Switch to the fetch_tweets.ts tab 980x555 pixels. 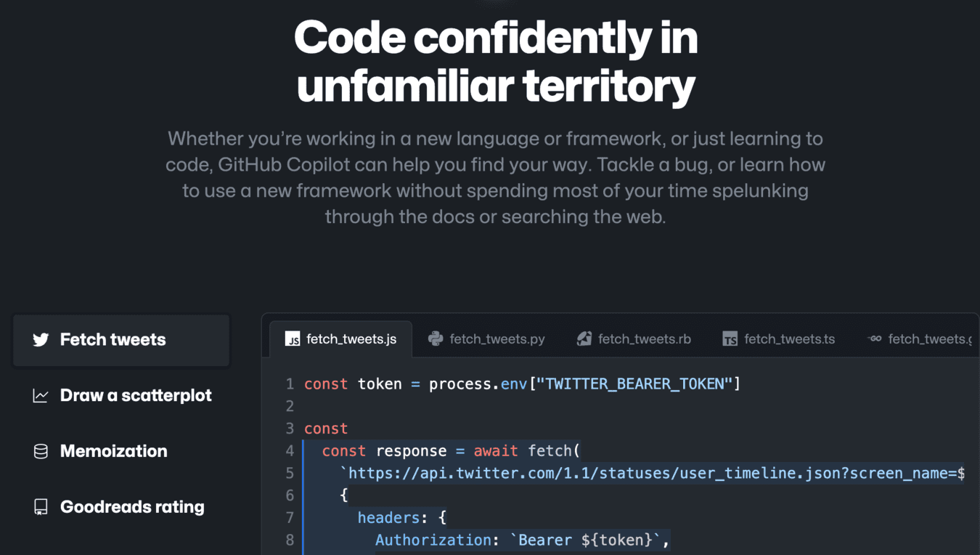pyautogui.click(x=779, y=339)
